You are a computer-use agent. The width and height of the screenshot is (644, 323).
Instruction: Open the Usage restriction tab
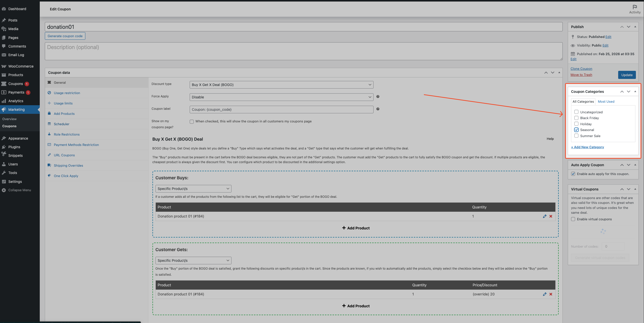pos(67,93)
